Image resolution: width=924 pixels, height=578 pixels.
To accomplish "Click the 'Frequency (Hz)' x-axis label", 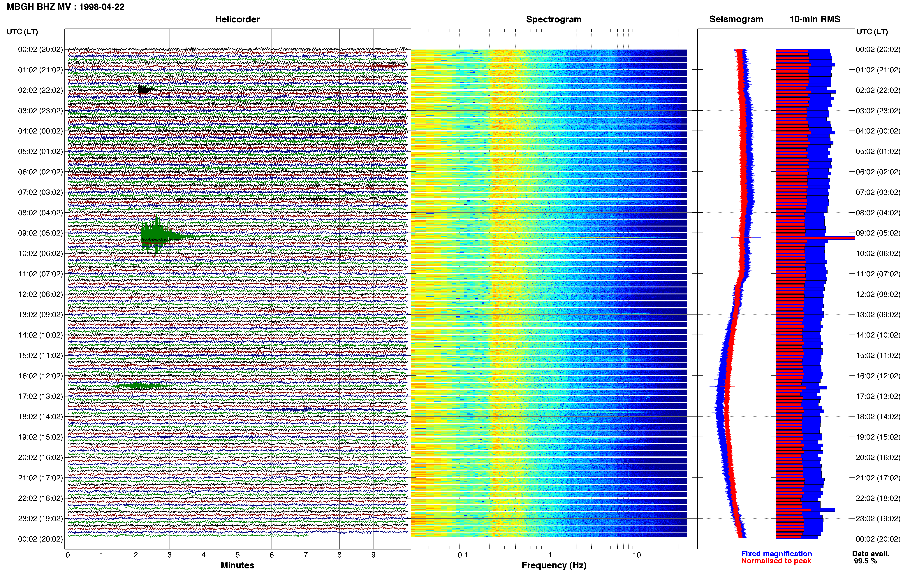I will point(554,565).
